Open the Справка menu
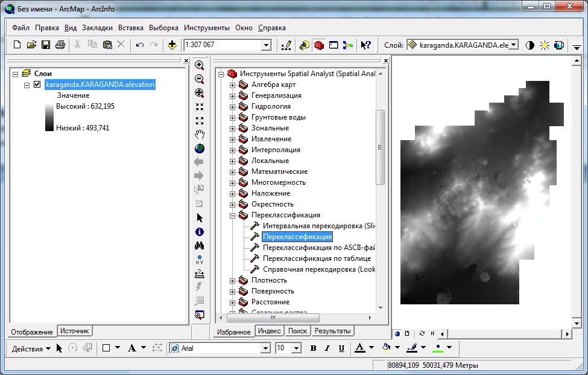 [x=272, y=28]
